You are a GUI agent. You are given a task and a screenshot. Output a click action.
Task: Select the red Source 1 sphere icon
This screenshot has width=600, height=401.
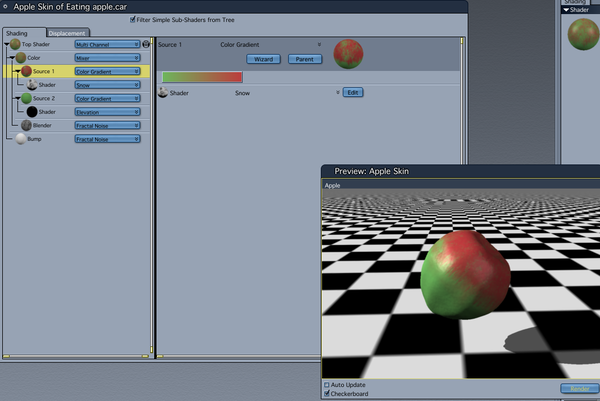point(26,71)
